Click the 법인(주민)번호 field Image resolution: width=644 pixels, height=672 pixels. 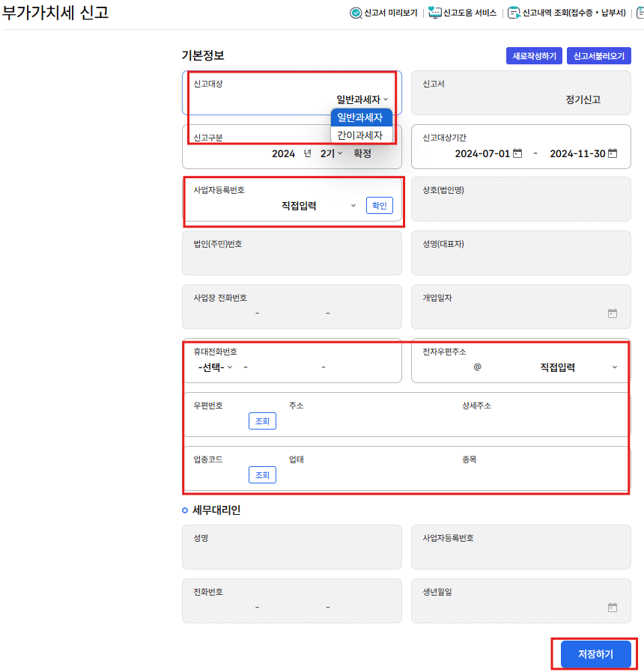pos(292,253)
